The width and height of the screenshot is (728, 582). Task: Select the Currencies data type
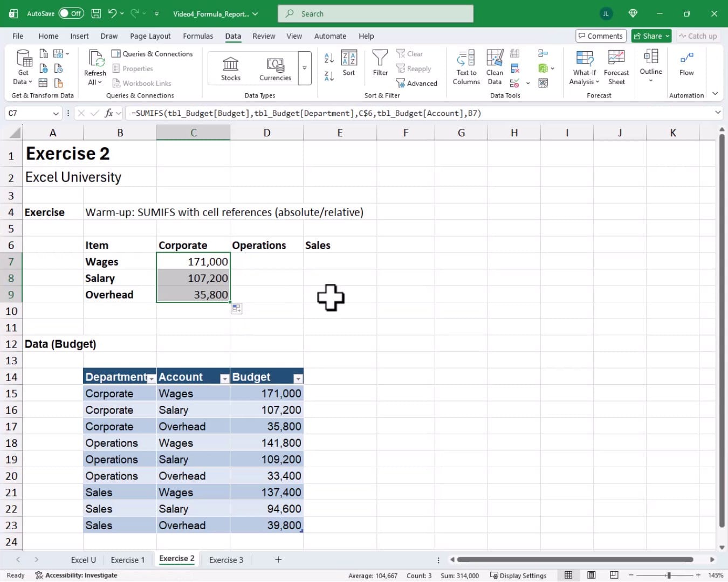click(x=275, y=68)
